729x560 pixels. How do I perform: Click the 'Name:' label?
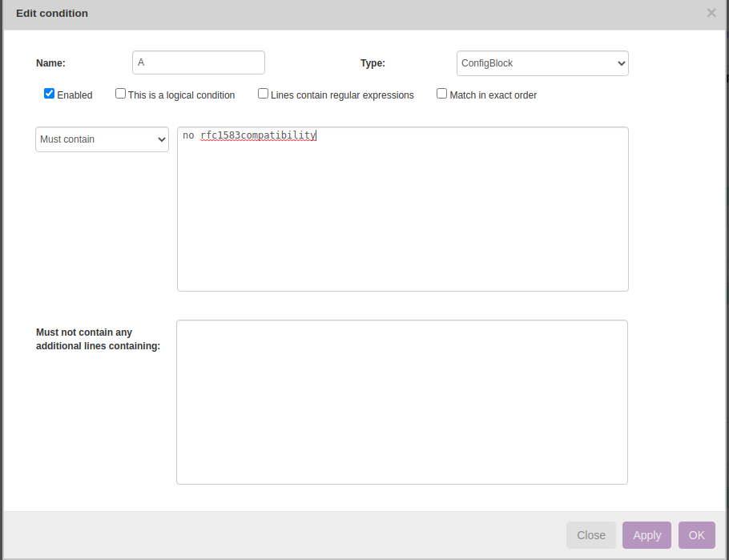[x=50, y=63]
